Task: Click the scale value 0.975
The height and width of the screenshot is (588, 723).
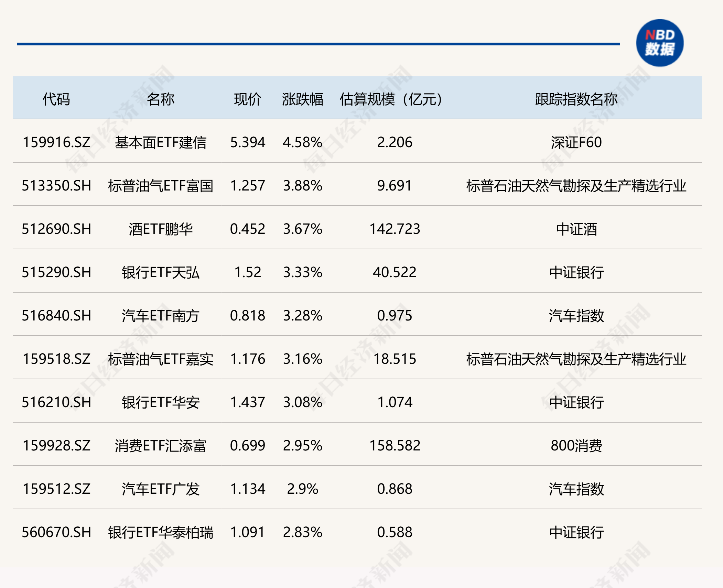Action: click(x=395, y=316)
